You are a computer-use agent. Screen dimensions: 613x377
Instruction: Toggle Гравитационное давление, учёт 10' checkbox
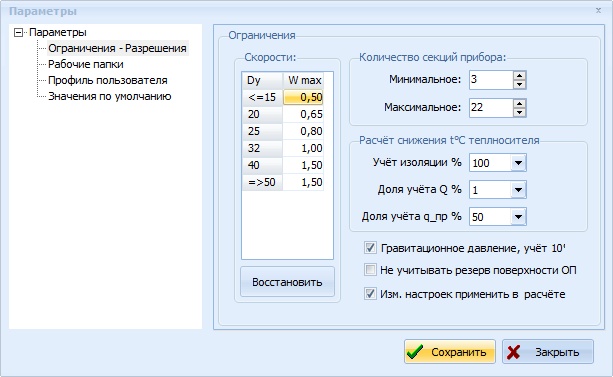(370, 248)
